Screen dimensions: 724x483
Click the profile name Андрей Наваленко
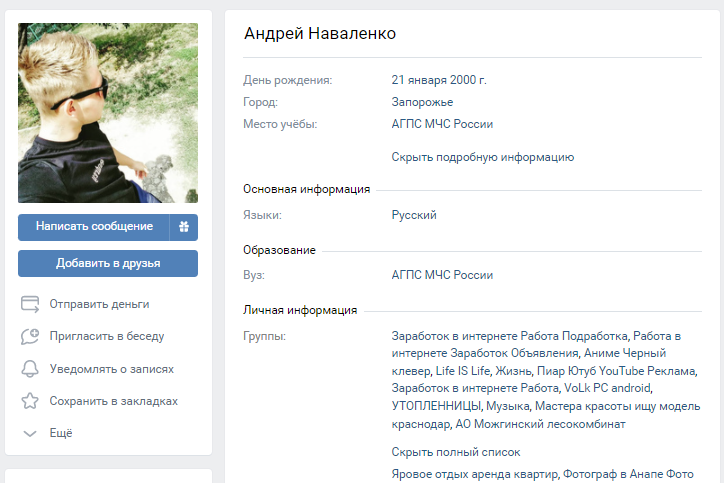click(x=320, y=33)
